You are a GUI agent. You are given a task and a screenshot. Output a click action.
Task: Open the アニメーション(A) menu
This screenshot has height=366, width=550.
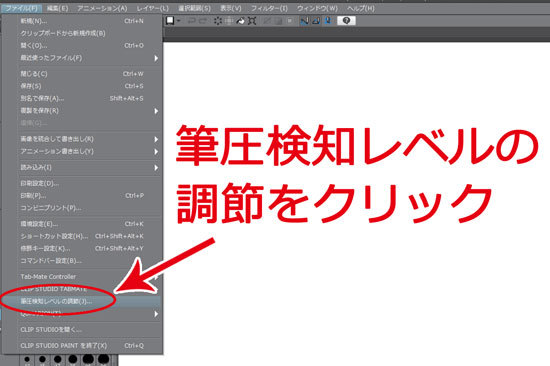[x=102, y=8]
